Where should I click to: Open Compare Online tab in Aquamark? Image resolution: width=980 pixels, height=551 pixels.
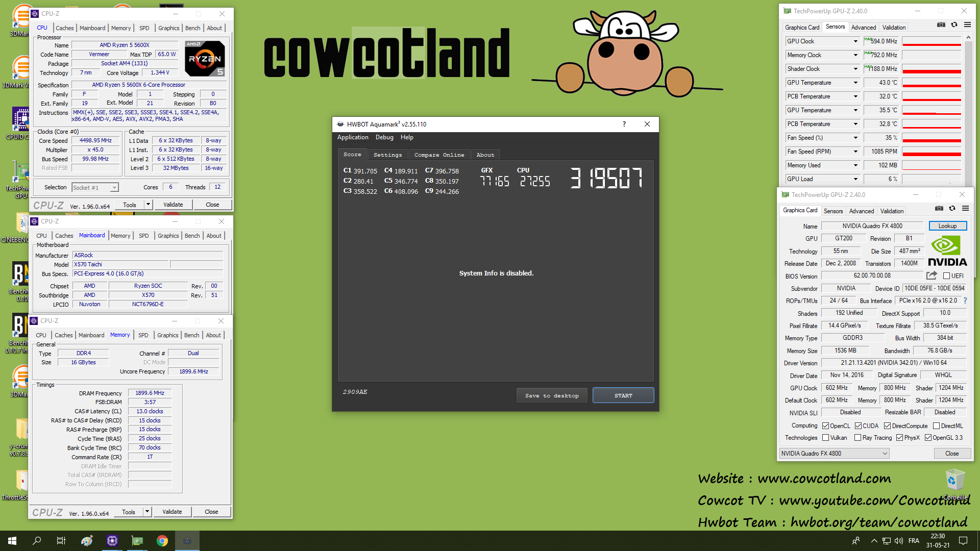[x=439, y=155]
